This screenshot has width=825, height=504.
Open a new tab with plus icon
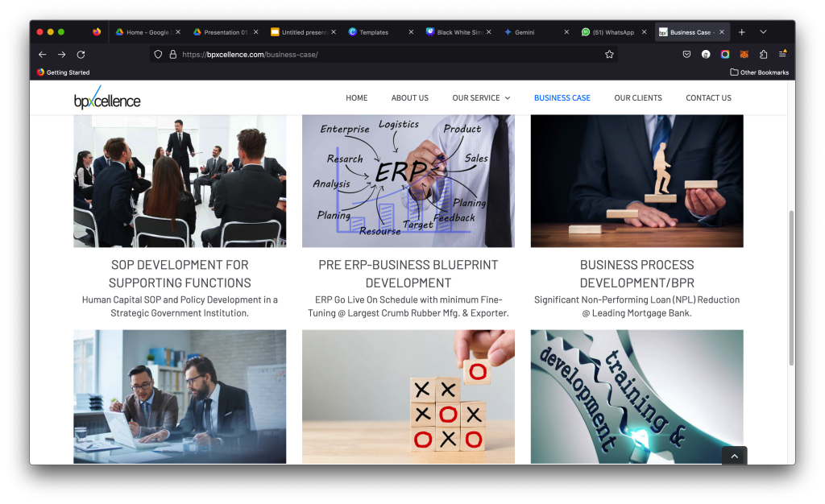coord(742,32)
